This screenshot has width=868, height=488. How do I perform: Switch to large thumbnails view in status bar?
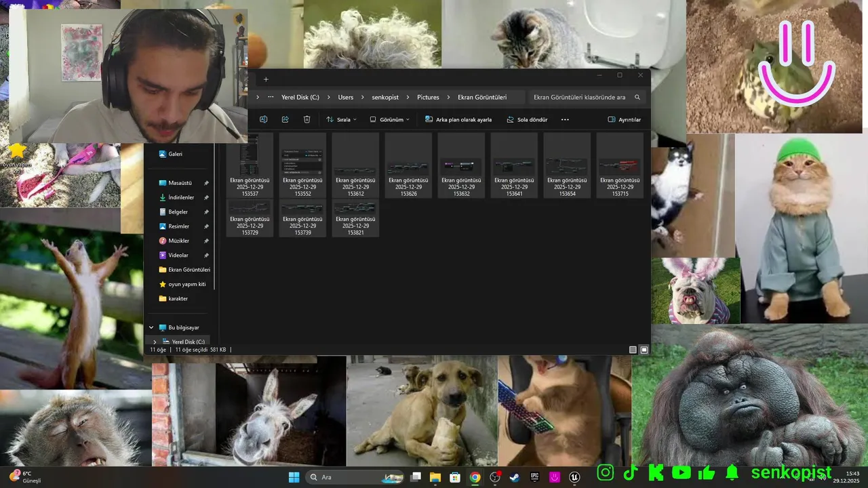click(644, 350)
